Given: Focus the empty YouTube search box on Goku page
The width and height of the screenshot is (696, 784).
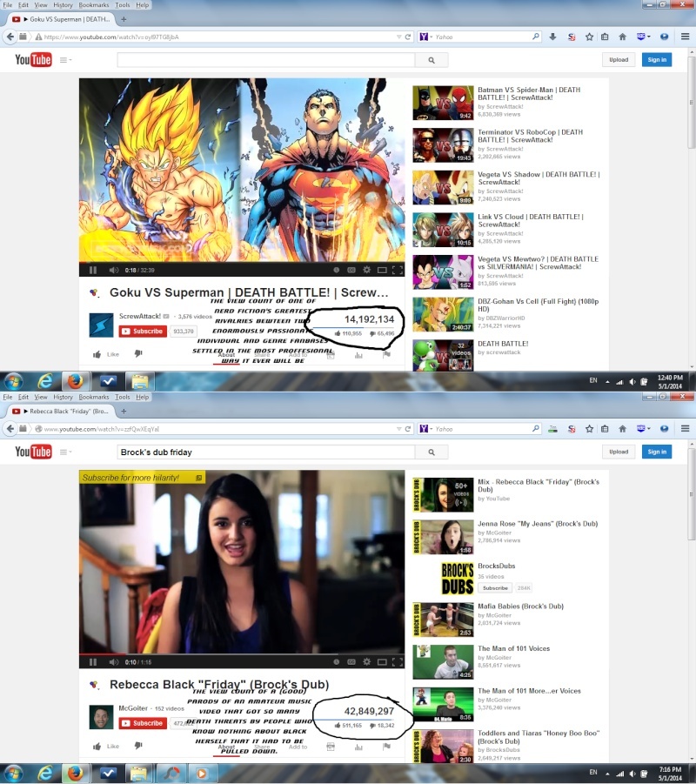Looking at the screenshot, I should [x=266, y=60].
